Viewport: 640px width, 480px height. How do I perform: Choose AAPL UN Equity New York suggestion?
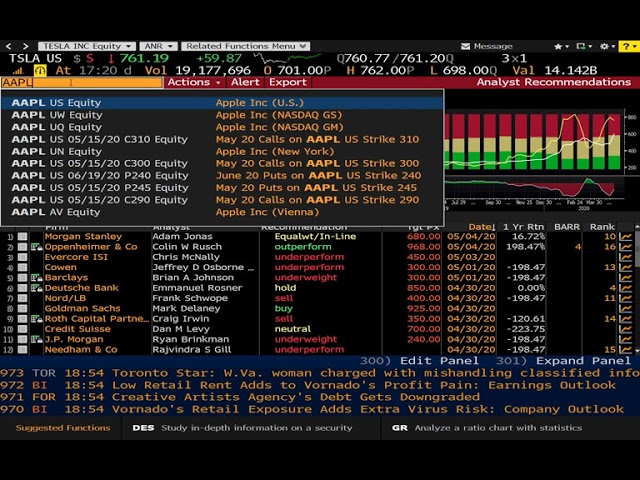pos(222,151)
